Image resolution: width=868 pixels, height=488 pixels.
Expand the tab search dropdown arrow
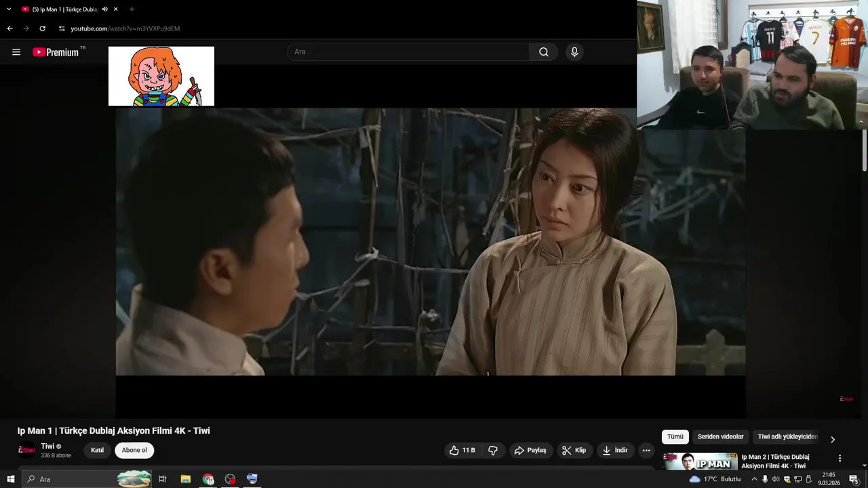tap(9, 9)
